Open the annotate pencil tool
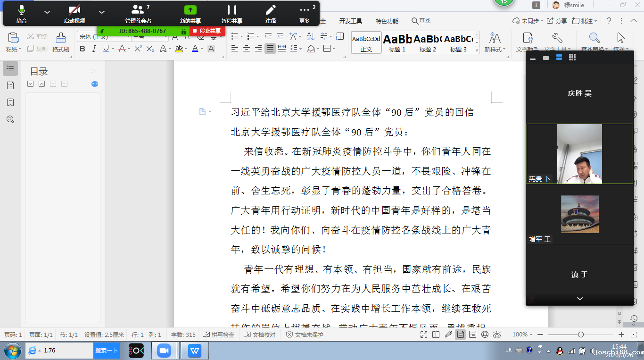This screenshot has width=644, height=360. 270,13
